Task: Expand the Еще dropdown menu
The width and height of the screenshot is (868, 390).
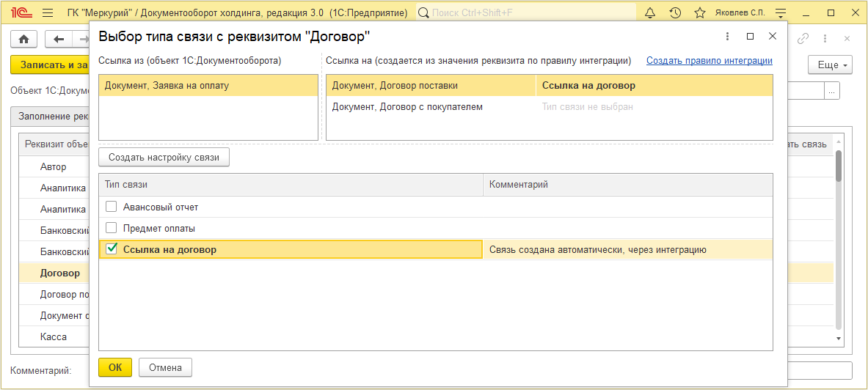Action: 830,65
